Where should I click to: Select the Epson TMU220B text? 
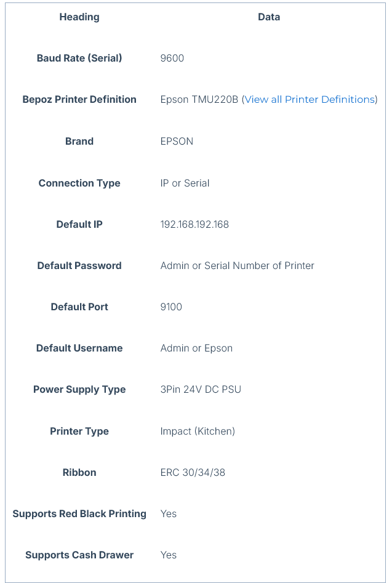coord(199,99)
